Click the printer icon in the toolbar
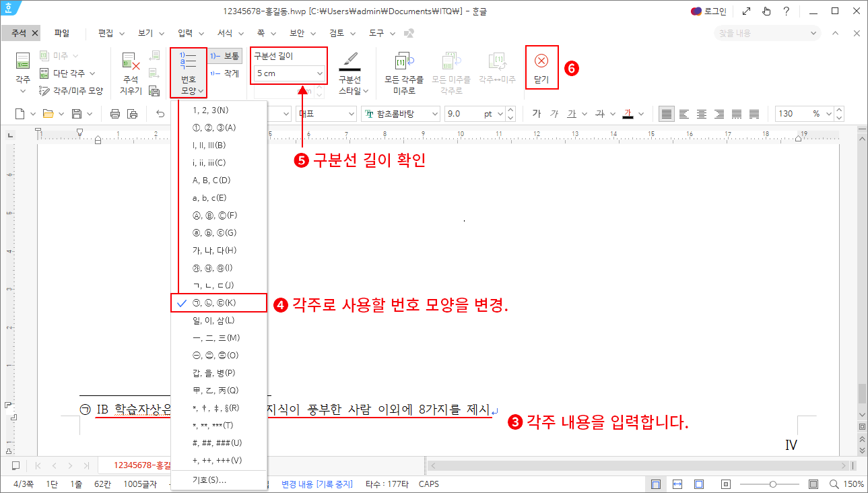Viewport: 868px width, 493px height. pyautogui.click(x=116, y=113)
